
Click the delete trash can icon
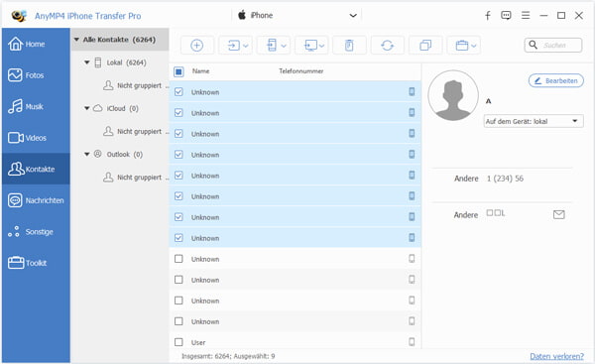pyautogui.click(x=349, y=46)
